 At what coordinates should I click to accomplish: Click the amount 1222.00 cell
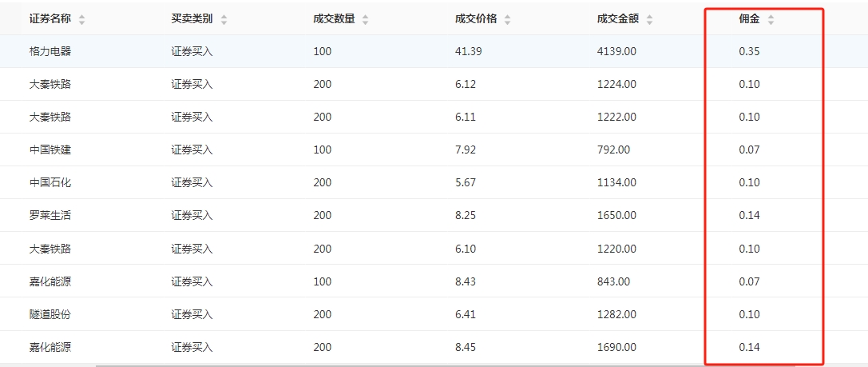(616, 117)
